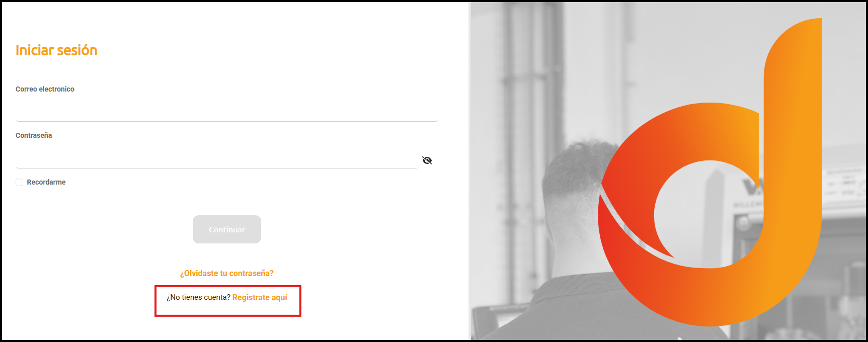The width and height of the screenshot is (868, 342).
Task: Click the tall vertical stem of the d logo
Action: click(793, 126)
